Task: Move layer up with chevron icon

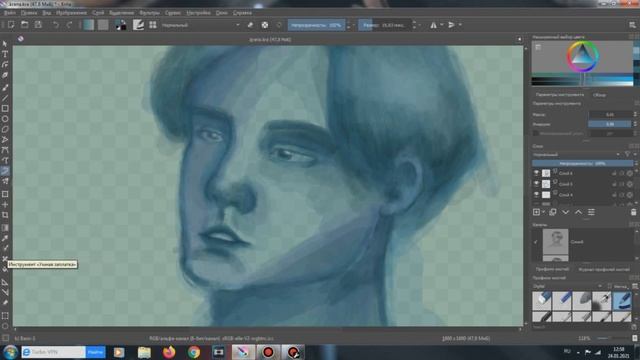Action: tap(578, 212)
